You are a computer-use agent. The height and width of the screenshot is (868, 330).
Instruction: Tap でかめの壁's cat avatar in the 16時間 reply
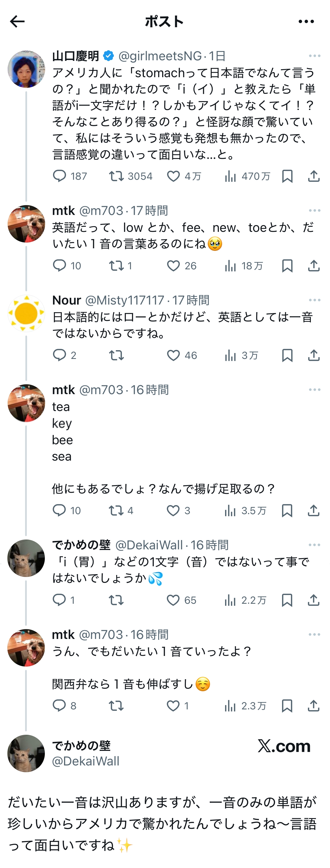pos(26,558)
